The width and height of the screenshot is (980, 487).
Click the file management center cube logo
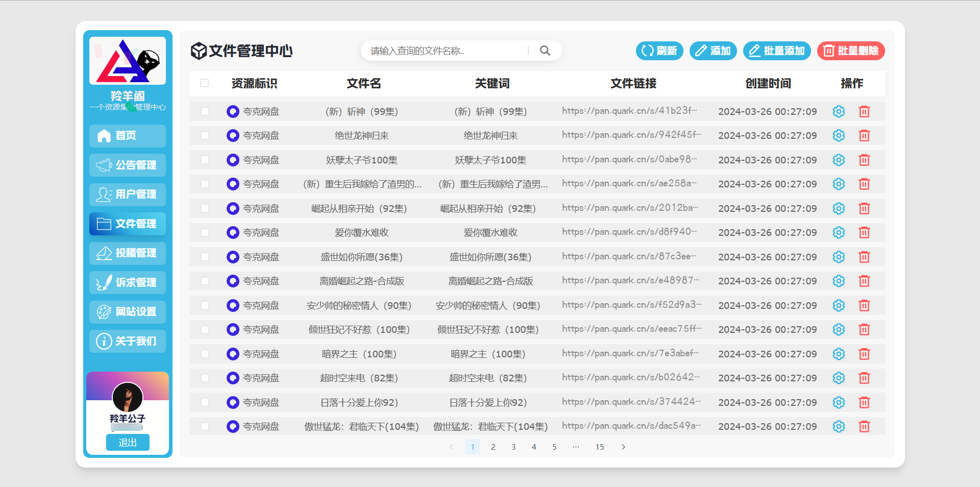point(199,51)
